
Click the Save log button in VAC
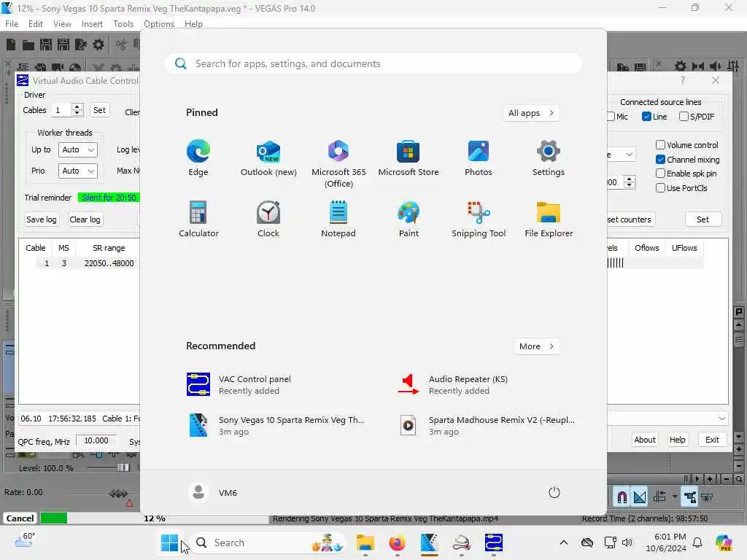(41, 219)
